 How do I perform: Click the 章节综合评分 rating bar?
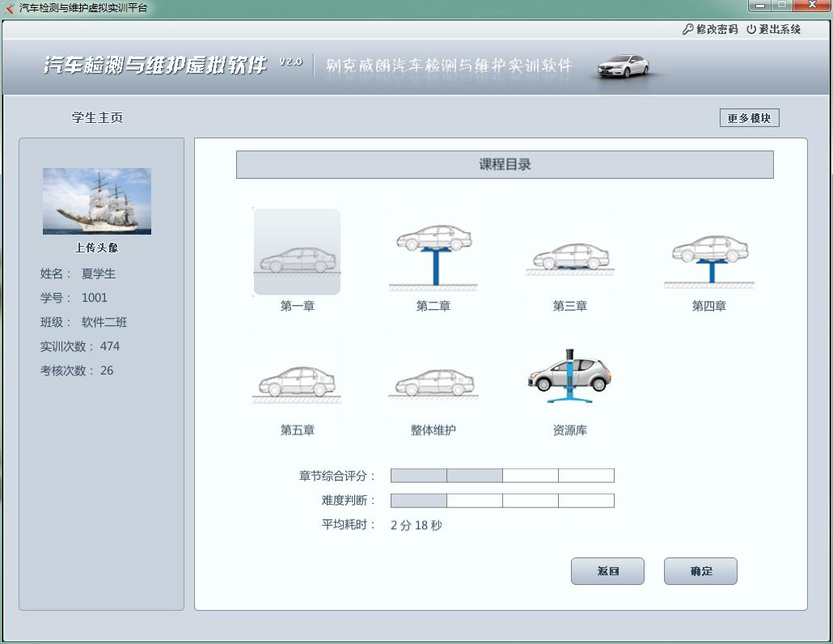[502, 476]
